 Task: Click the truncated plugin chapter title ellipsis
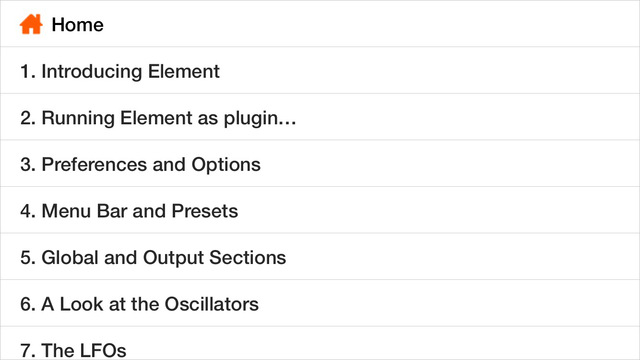(x=287, y=122)
